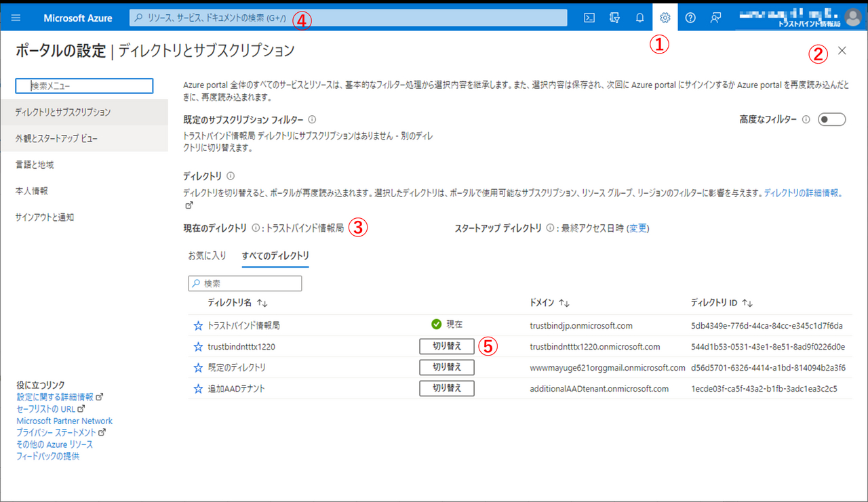The image size is (868, 502).
Task: Sort by ディレクトリ名 column
Action: 237,303
